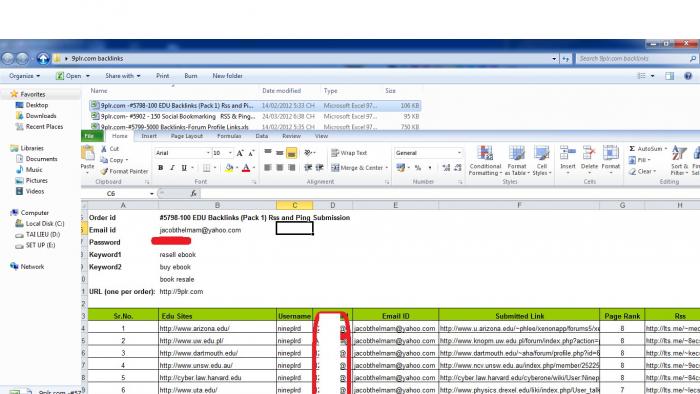Click the New folder button

click(227, 76)
